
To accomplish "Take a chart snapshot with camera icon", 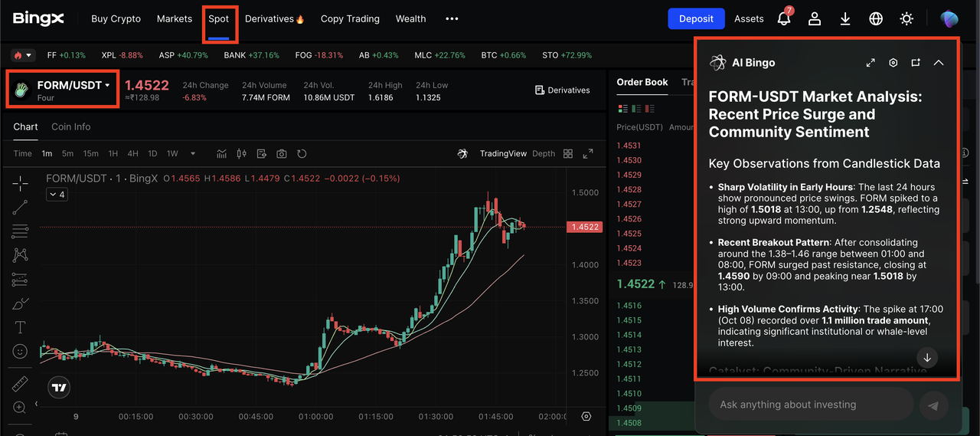I will coord(282,154).
